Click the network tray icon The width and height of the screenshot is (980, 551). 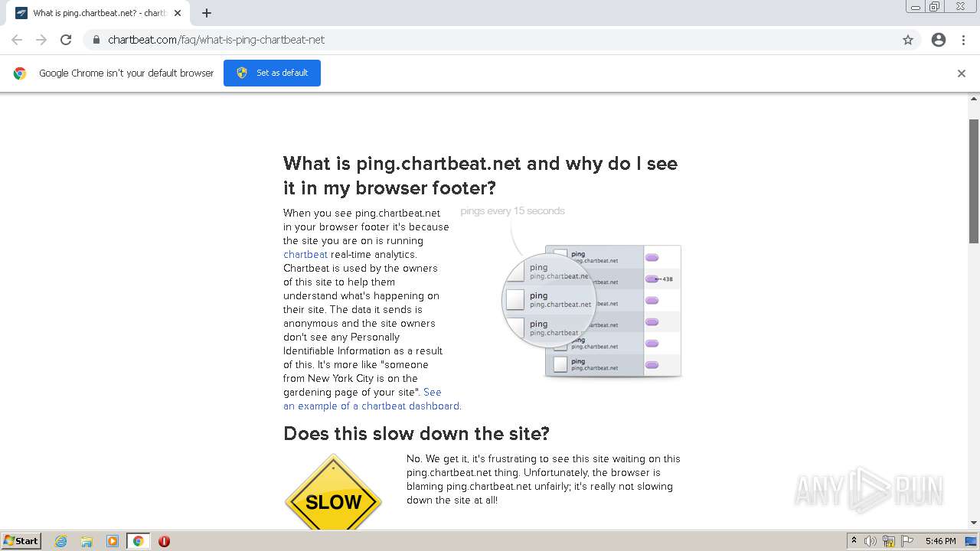click(889, 541)
